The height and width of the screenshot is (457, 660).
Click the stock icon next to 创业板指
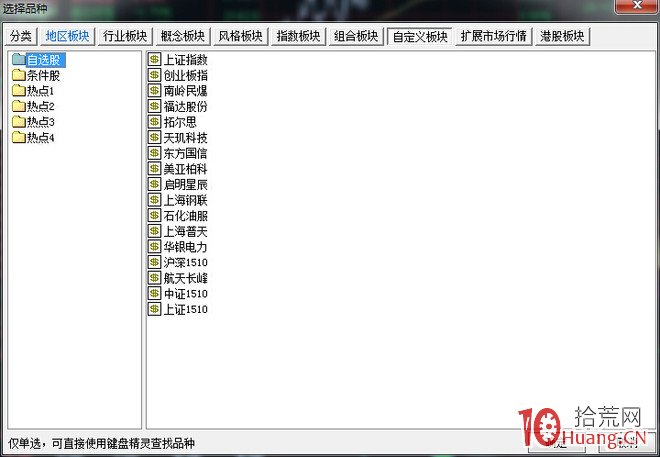click(x=154, y=75)
